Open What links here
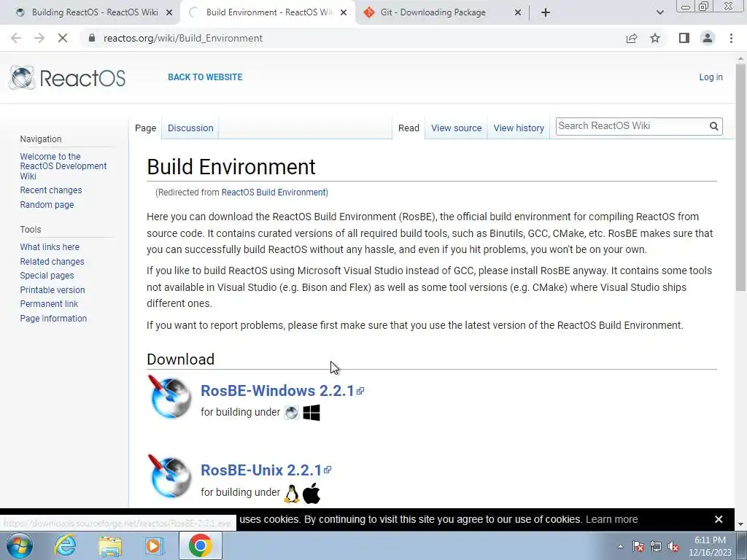Image resolution: width=747 pixels, height=560 pixels. coord(50,247)
